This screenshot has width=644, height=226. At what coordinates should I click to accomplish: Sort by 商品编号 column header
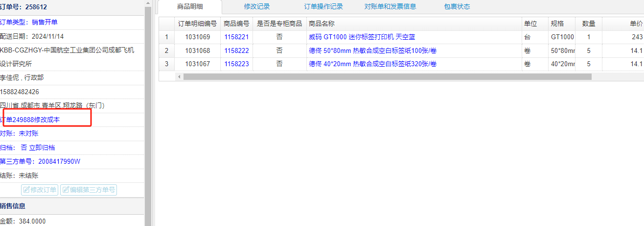point(236,24)
